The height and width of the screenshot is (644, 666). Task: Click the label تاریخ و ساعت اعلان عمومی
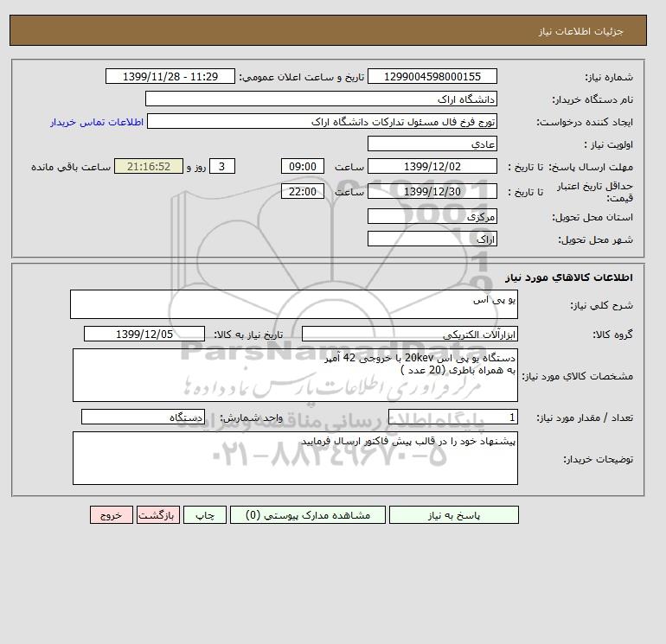(302, 77)
